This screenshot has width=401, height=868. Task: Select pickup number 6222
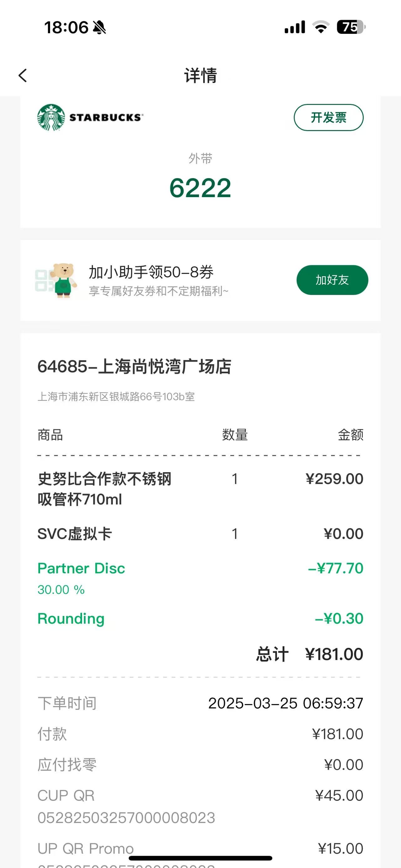tap(200, 188)
